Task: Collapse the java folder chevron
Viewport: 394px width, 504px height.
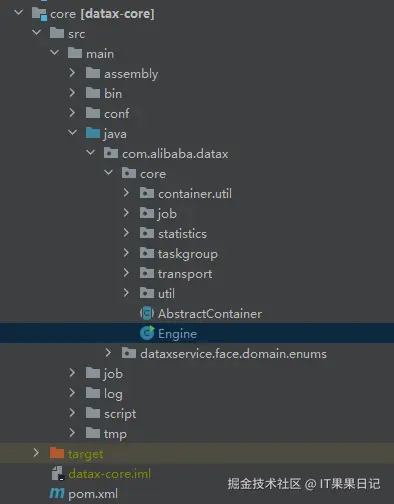Action: coord(73,132)
